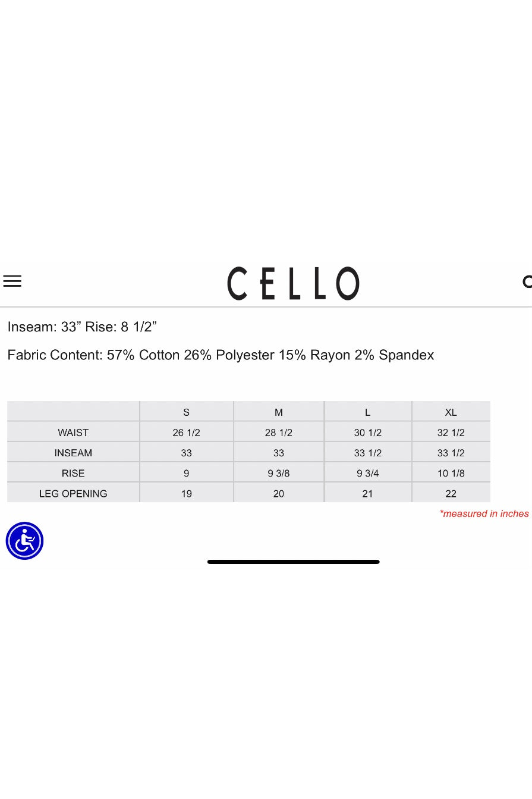This screenshot has height=799, width=532.
Task: Click the 26 1/2 waist cell
Action: coord(186,433)
